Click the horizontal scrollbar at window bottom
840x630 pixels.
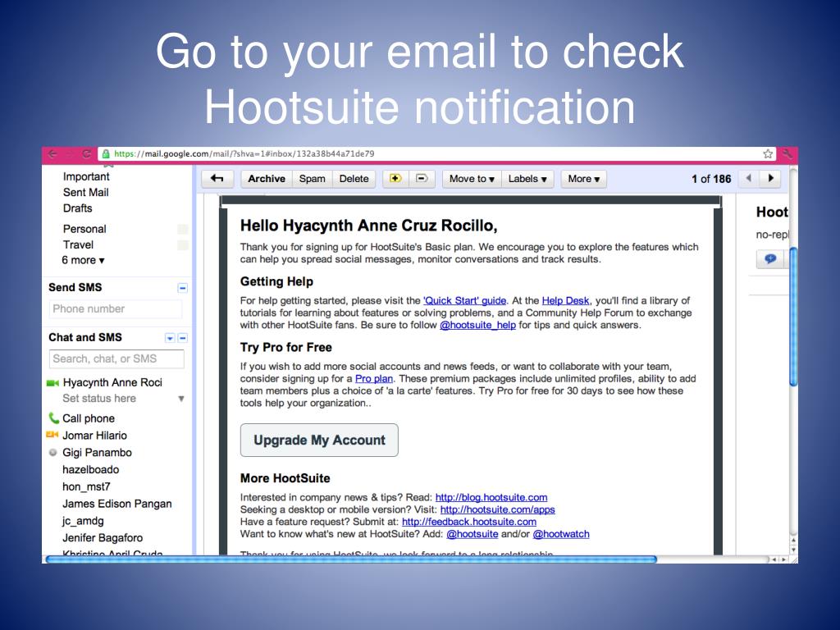351,559
